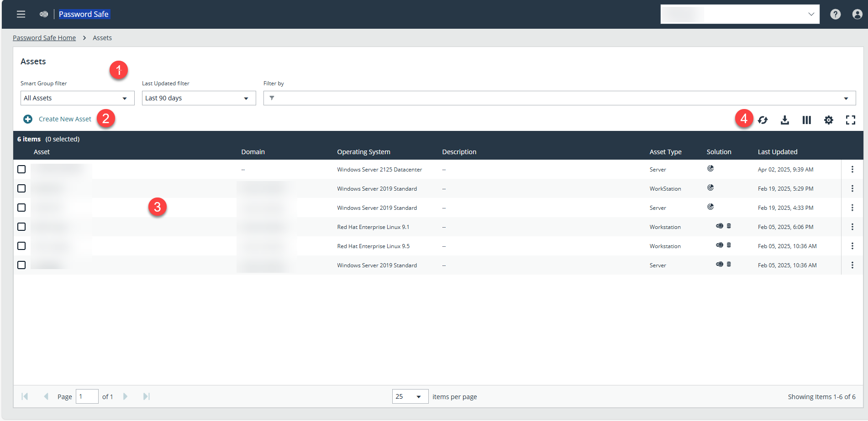Click Feb 05, 2025, 6:06 PM date cell

(x=785, y=227)
